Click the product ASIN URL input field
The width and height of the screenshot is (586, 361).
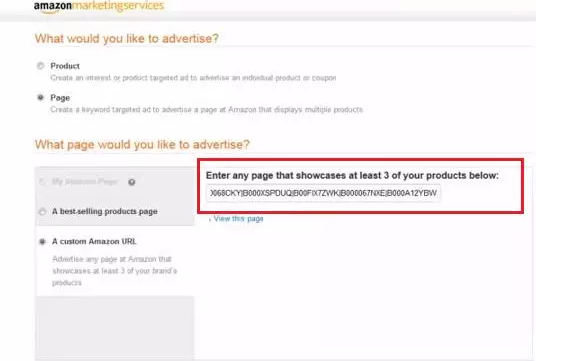point(323,193)
